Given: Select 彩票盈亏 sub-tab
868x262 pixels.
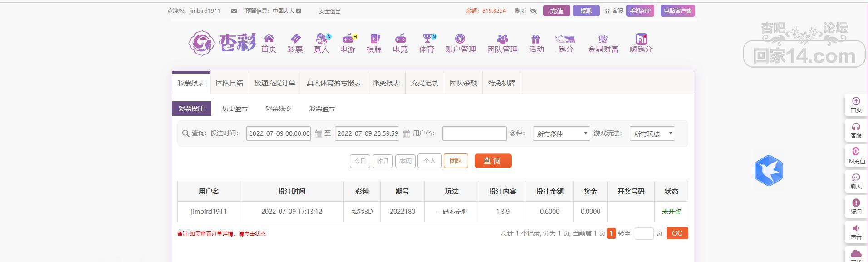Looking at the screenshot, I should 322,109.
